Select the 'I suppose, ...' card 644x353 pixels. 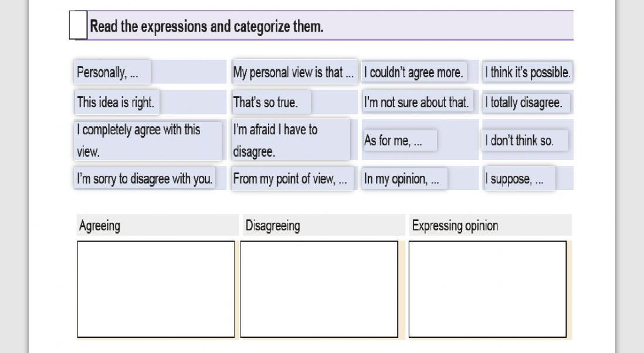(520, 178)
